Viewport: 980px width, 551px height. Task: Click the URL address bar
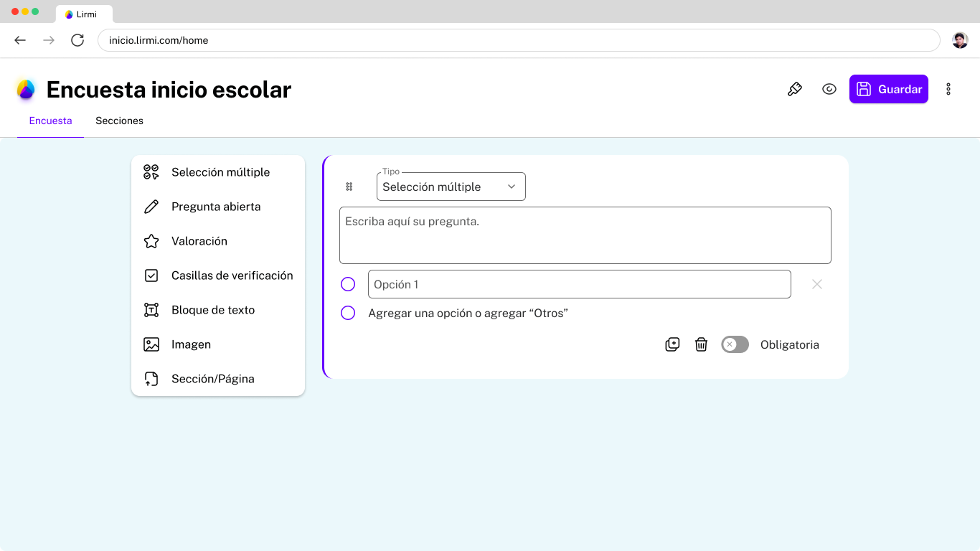point(519,40)
